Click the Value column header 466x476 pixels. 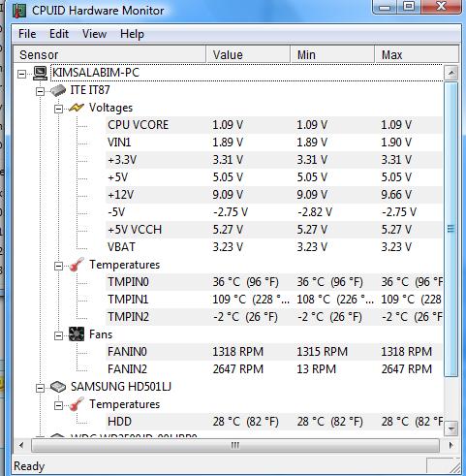tap(248, 54)
